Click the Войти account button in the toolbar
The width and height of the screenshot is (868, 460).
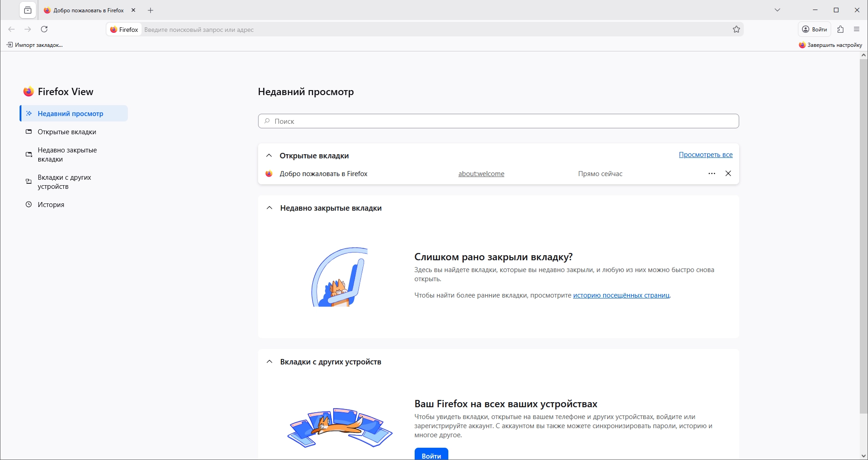pos(814,29)
